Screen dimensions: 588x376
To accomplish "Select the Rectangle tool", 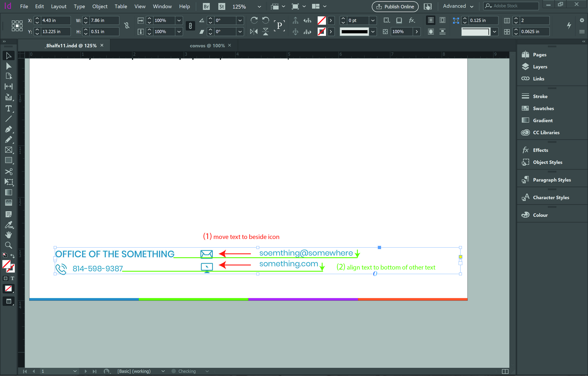I will coord(9,160).
